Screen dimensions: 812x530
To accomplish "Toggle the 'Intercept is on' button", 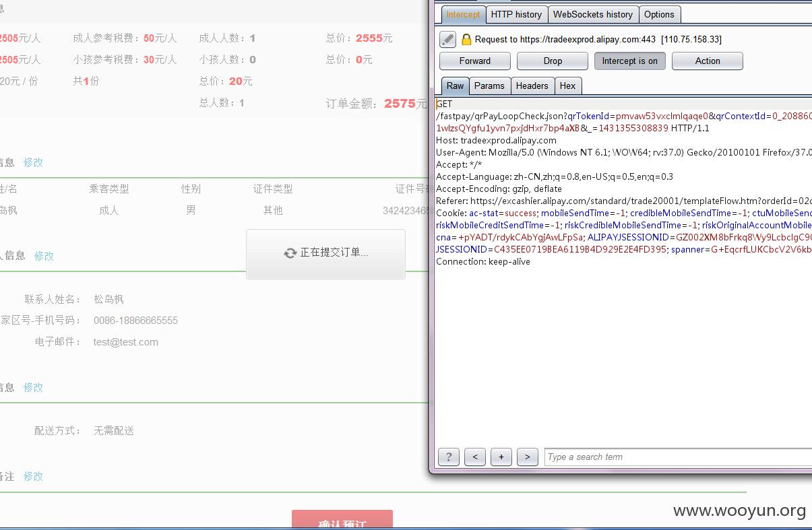I will pyautogui.click(x=629, y=61).
